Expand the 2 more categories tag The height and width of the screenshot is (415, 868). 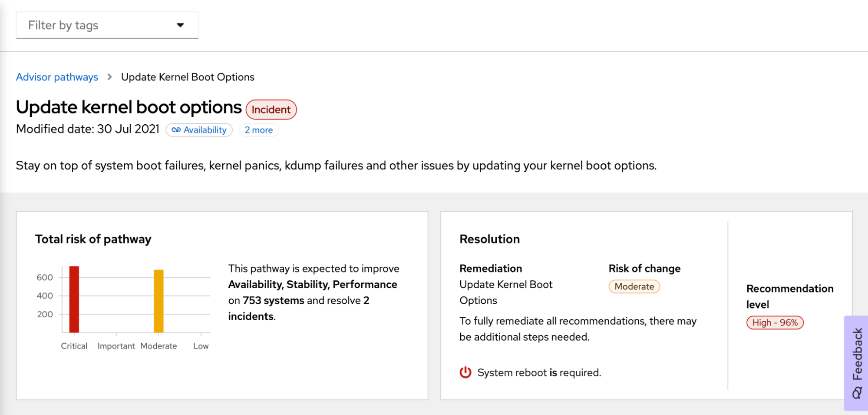(259, 130)
